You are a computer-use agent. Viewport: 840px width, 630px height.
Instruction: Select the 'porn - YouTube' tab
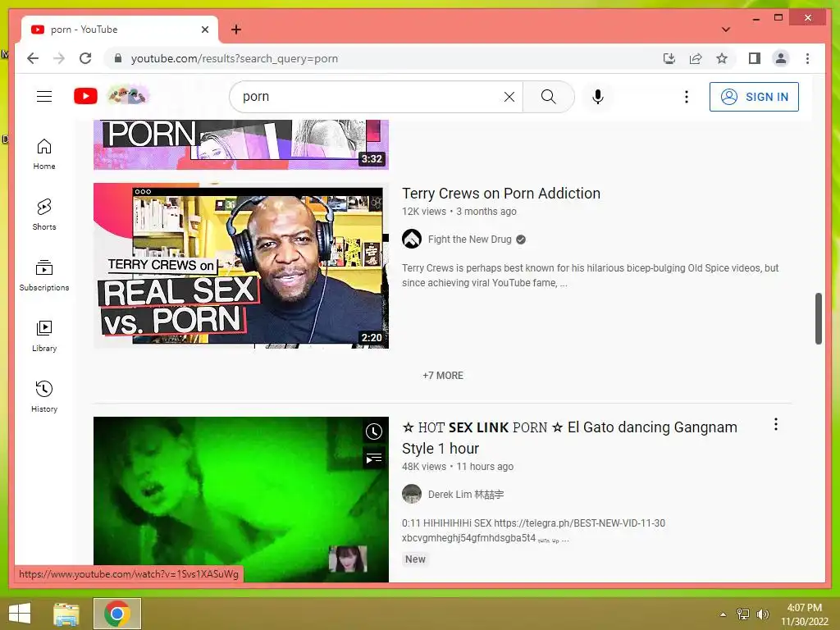point(119,30)
